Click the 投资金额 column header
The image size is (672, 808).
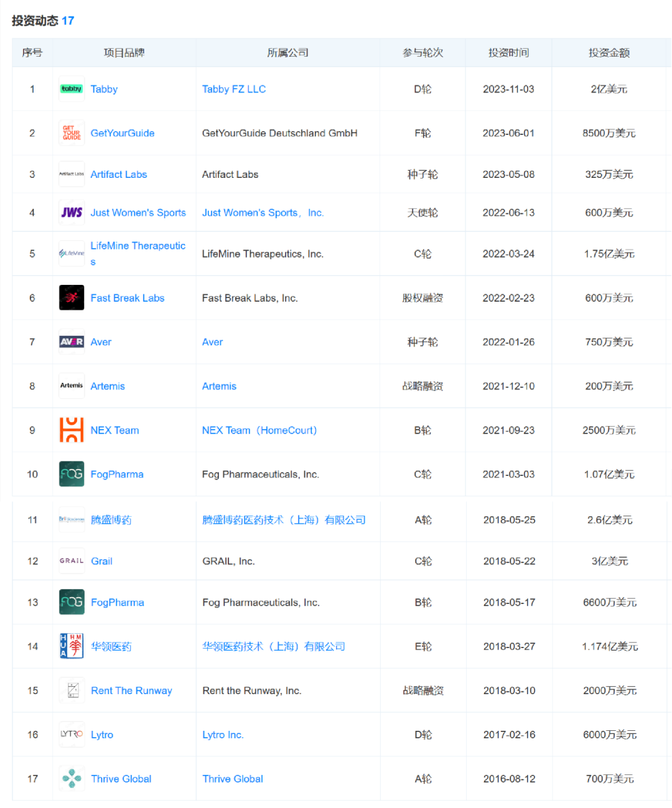[609, 53]
